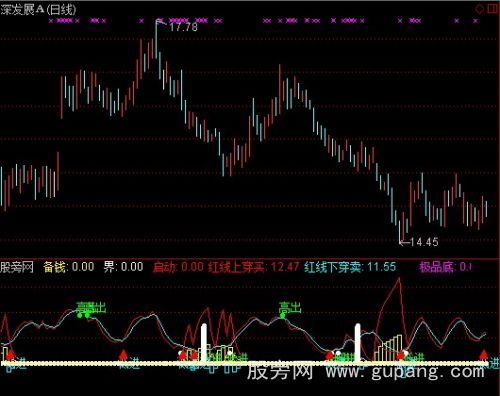Click the 高出 signal below 红线上穿买
This screenshot has height=396, width=500.
coord(290,307)
